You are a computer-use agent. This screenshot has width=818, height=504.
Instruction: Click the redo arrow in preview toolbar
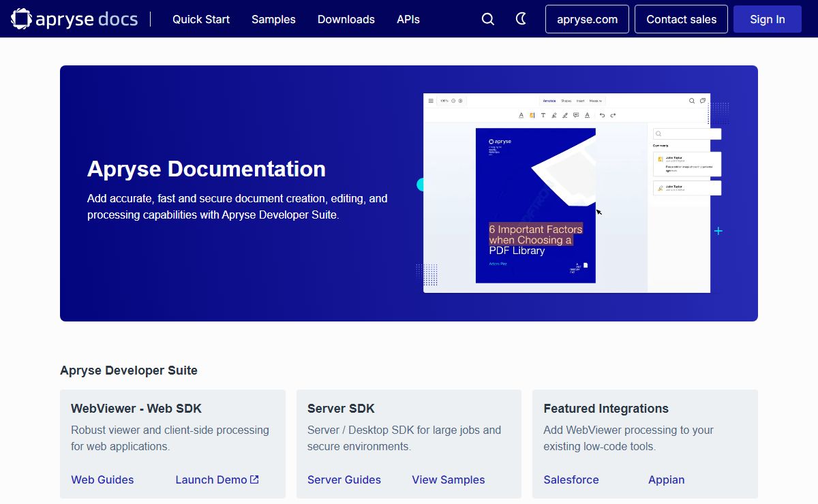click(613, 115)
